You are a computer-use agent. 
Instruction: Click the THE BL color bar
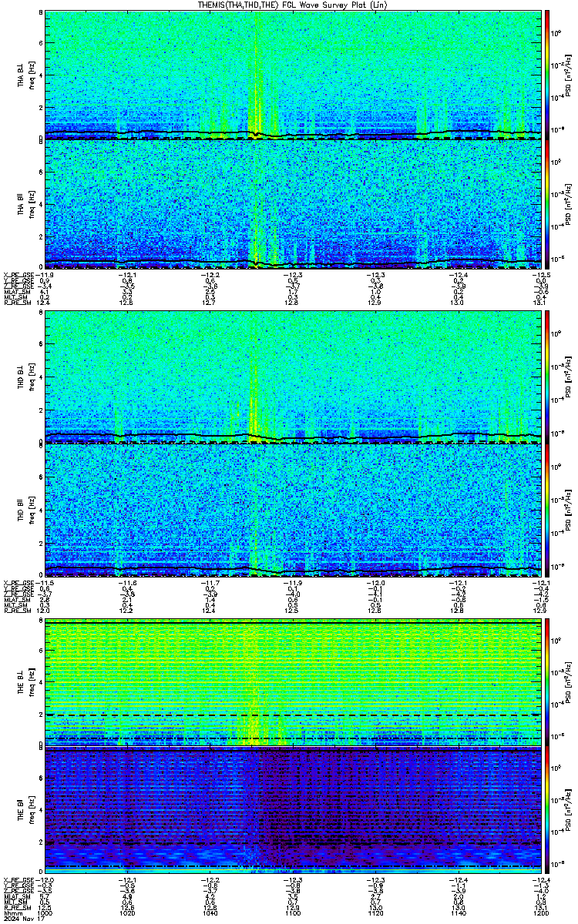pos(547,681)
